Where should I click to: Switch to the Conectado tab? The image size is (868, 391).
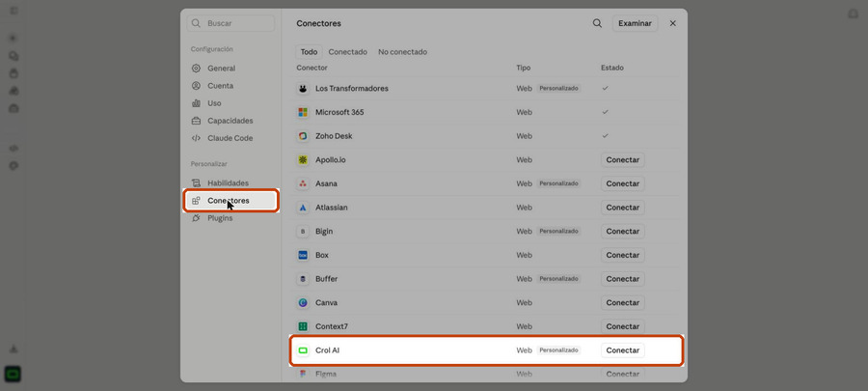[347, 52]
